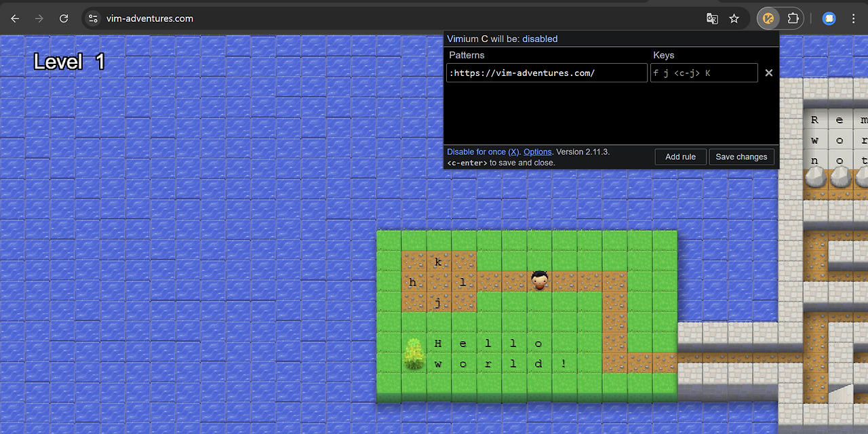Click the 'h' key tile
The width and height of the screenshot is (868, 434).
point(413,282)
